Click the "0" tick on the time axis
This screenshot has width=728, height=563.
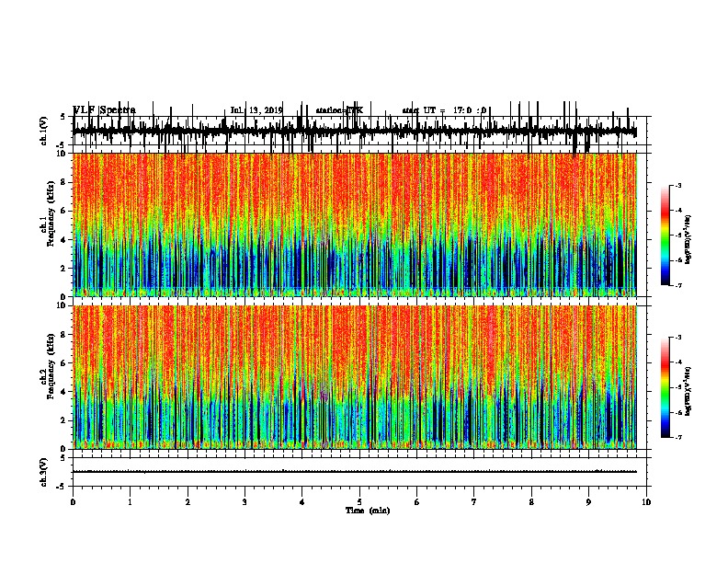tap(73, 502)
